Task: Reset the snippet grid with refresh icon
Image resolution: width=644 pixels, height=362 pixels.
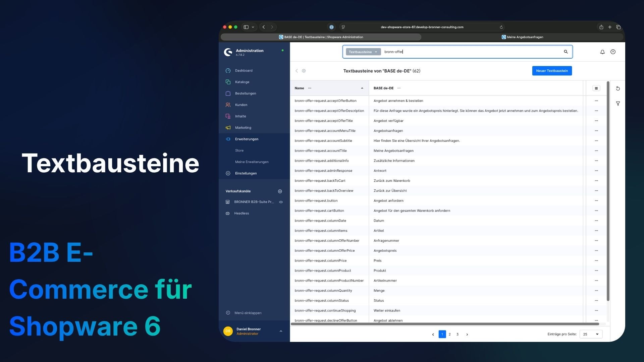Action: click(x=618, y=88)
